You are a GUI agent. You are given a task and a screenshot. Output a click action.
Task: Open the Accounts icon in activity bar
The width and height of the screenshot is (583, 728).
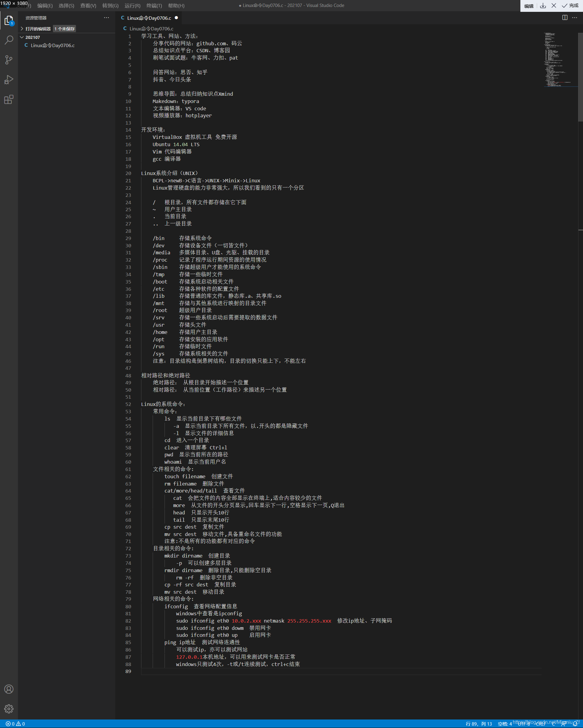pos(9,689)
